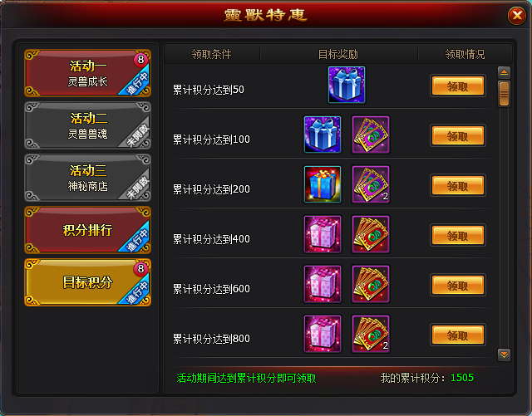Click the pink gift box for 400 points
The image size is (532, 416).
coord(323,234)
